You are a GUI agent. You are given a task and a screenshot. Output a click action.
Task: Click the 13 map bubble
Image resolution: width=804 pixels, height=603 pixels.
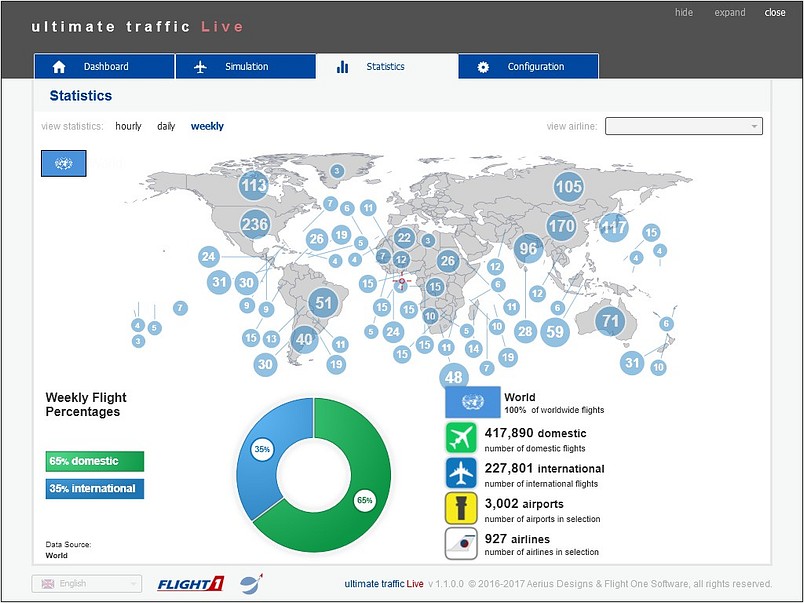(x=271, y=338)
